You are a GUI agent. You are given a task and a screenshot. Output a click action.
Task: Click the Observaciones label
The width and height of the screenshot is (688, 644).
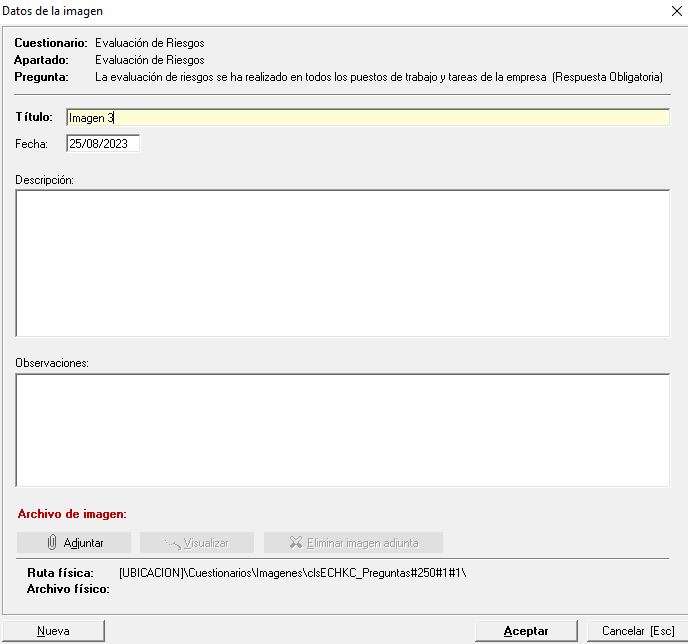click(x=52, y=362)
